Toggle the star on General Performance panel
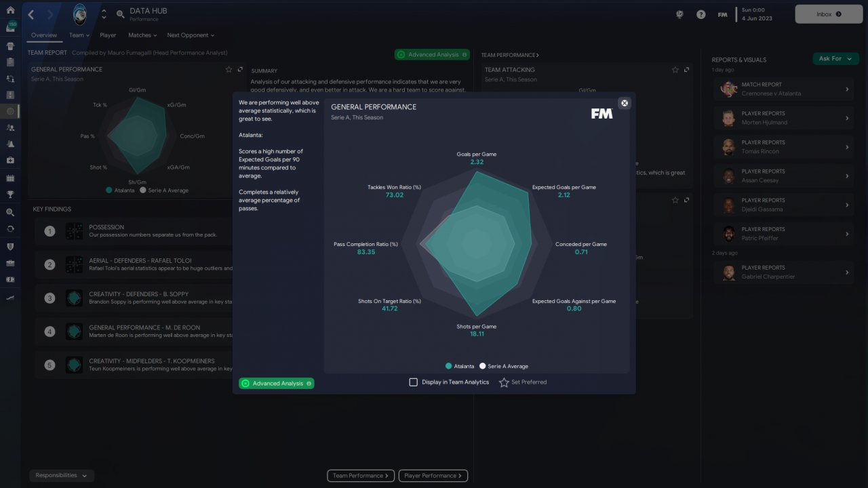The height and width of the screenshot is (488, 868). point(229,69)
